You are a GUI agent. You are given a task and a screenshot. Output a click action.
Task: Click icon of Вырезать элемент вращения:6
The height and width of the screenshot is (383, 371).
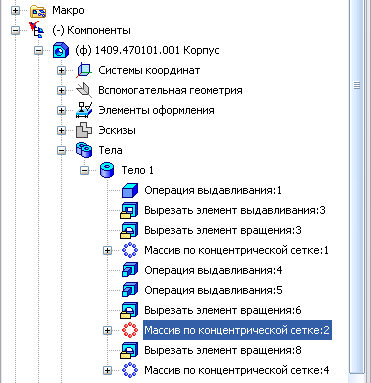coord(129,311)
